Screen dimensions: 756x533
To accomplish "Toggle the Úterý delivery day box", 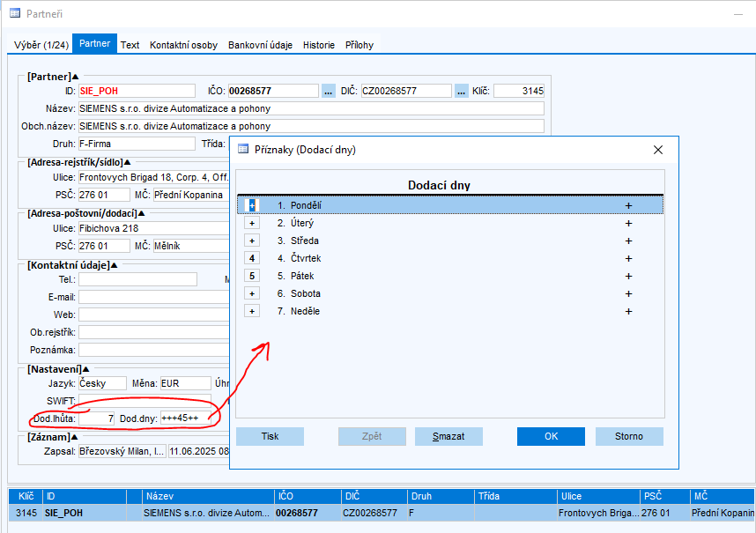I will pyautogui.click(x=253, y=223).
